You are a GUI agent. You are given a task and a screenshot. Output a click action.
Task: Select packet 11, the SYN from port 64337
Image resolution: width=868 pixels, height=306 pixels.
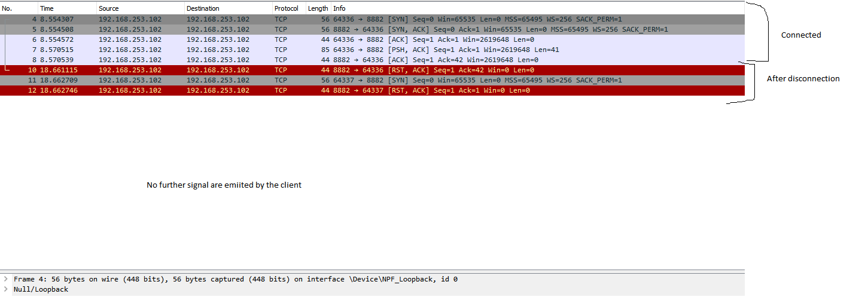pos(372,80)
